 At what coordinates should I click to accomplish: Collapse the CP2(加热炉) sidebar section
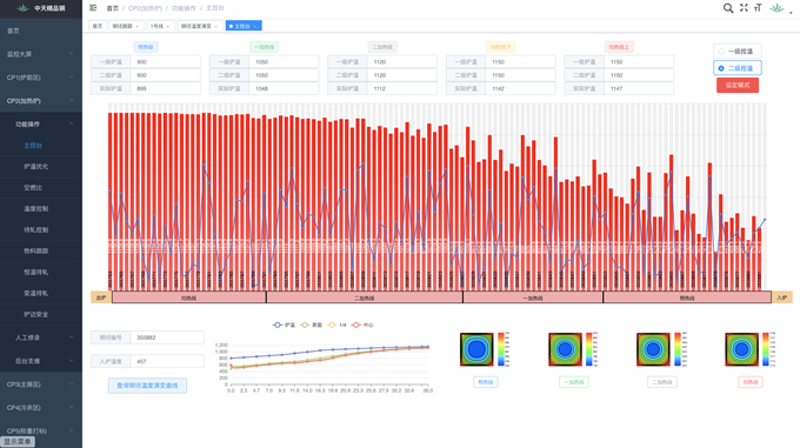pyautogui.click(x=40, y=101)
